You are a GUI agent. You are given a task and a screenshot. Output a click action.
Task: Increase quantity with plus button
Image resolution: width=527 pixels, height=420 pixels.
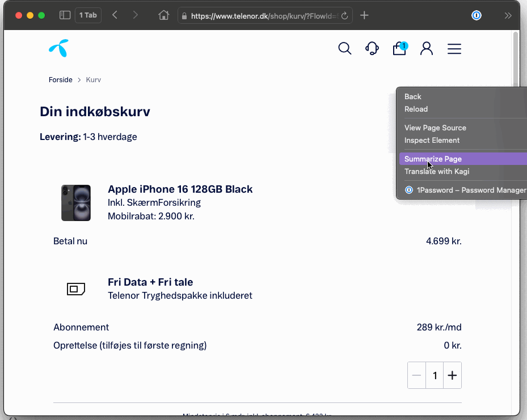click(452, 375)
